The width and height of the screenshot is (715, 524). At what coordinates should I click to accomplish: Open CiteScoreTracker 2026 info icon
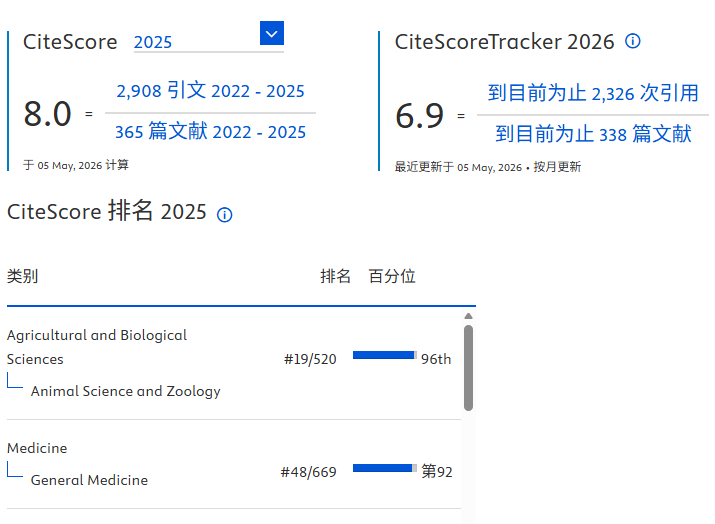click(632, 41)
